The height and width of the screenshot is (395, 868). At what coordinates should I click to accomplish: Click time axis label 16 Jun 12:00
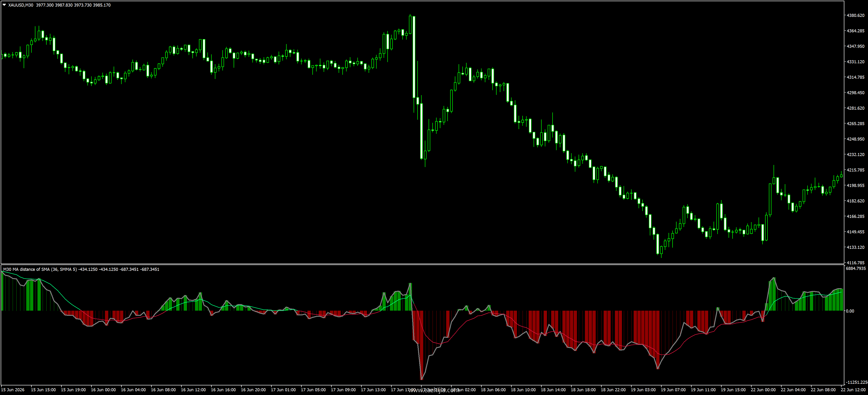193,390
